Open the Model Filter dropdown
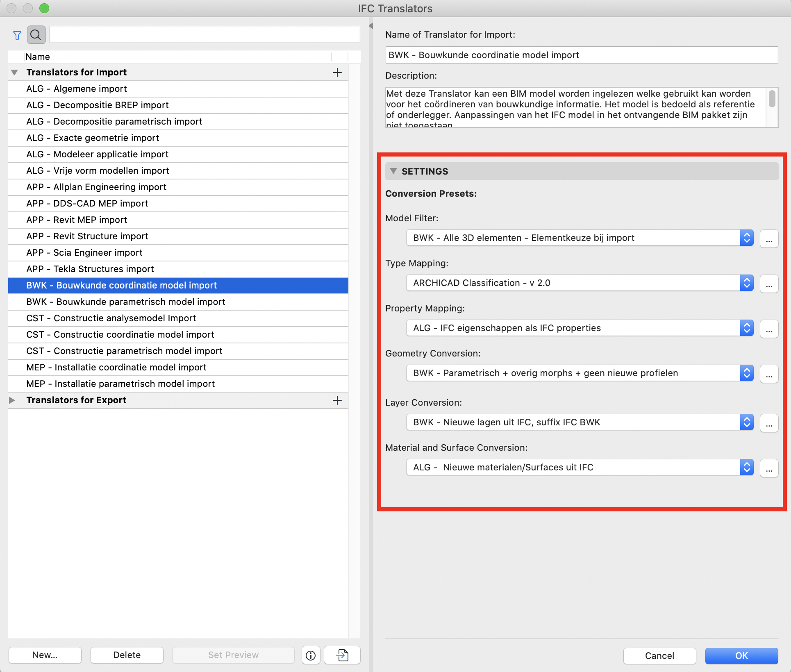 pyautogui.click(x=580, y=238)
